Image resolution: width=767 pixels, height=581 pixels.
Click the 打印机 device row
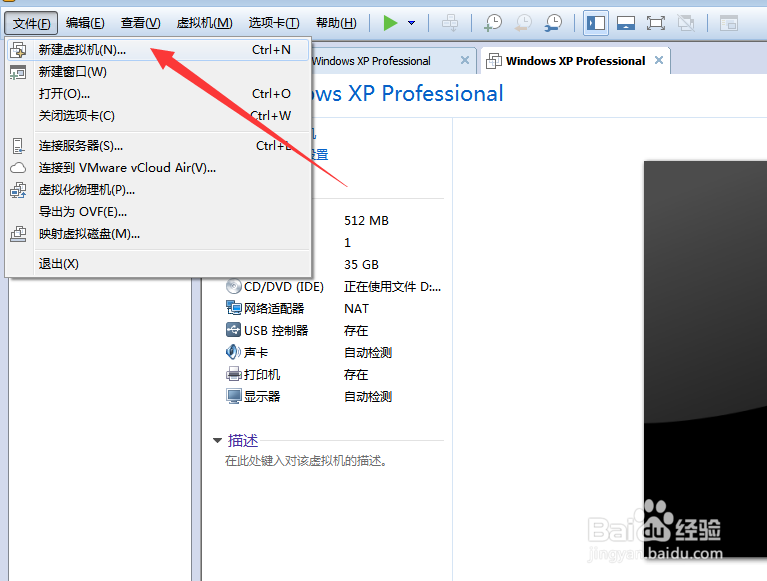coord(334,375)
